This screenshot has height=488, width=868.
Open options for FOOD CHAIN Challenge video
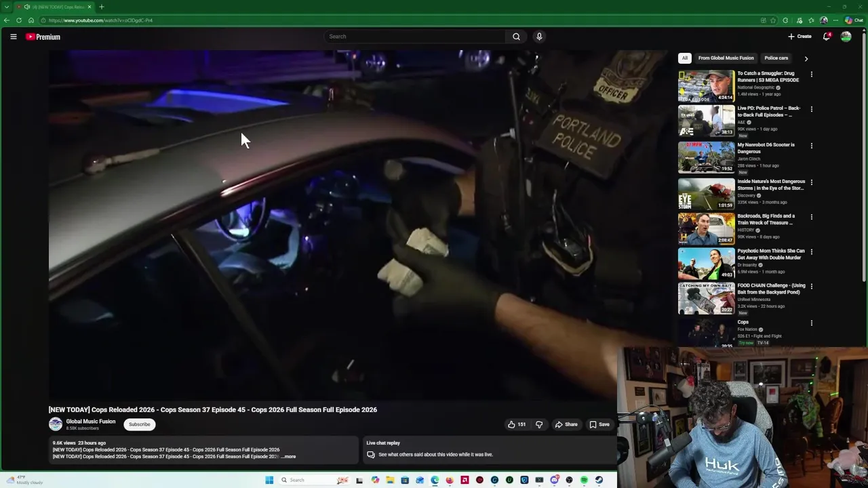click(811, 287)
